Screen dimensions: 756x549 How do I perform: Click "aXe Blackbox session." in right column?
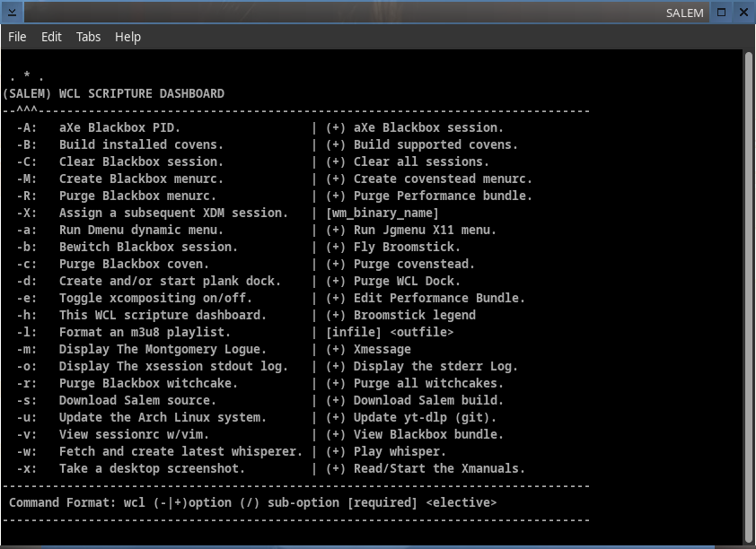[x=428, y=127]
